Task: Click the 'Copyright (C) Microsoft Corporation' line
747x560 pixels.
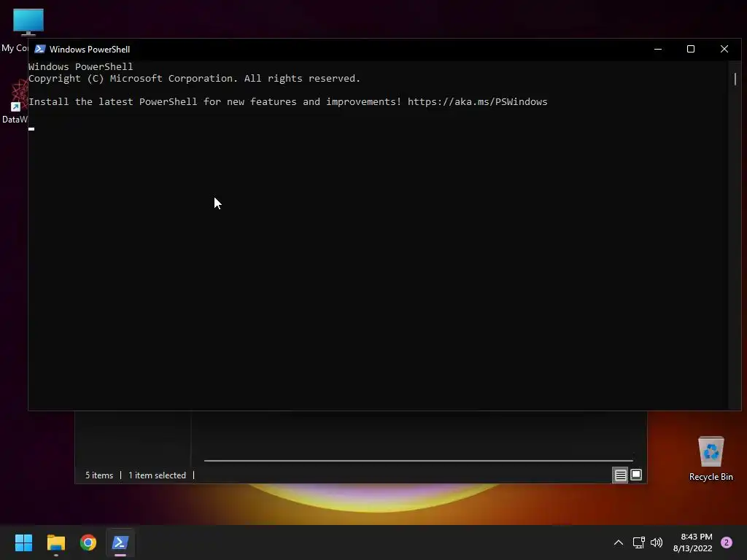Action: pos(194,79)
